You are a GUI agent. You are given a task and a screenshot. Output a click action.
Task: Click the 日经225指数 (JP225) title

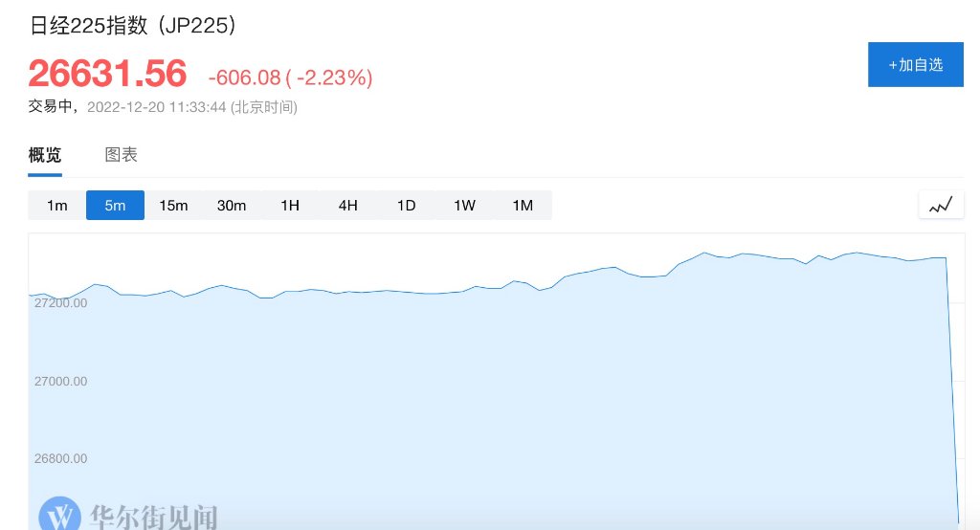coord(132,27)
